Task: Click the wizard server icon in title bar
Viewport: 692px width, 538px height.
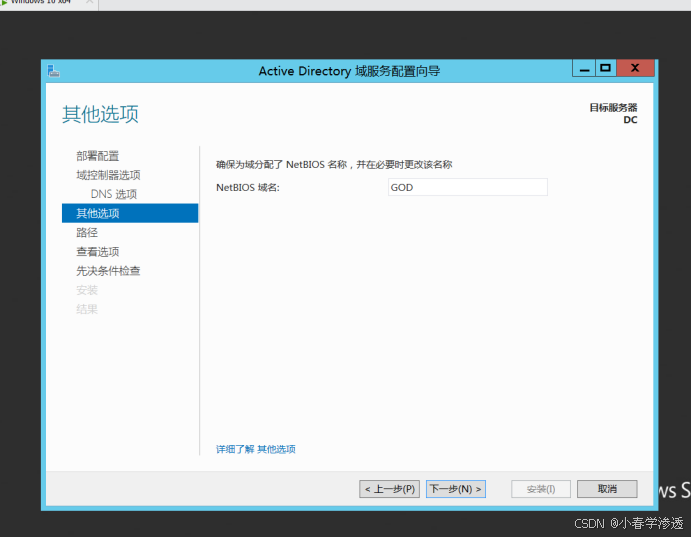Action: point(53,71)
